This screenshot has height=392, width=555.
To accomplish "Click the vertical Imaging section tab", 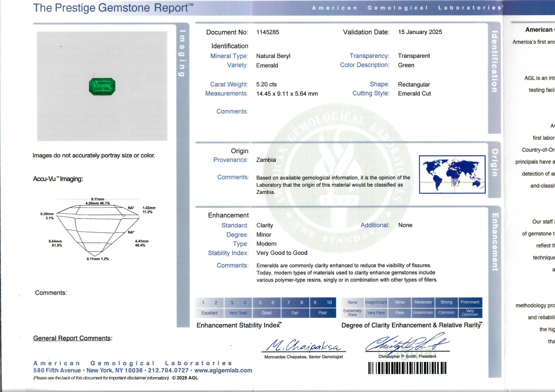I will click(182, 53).
